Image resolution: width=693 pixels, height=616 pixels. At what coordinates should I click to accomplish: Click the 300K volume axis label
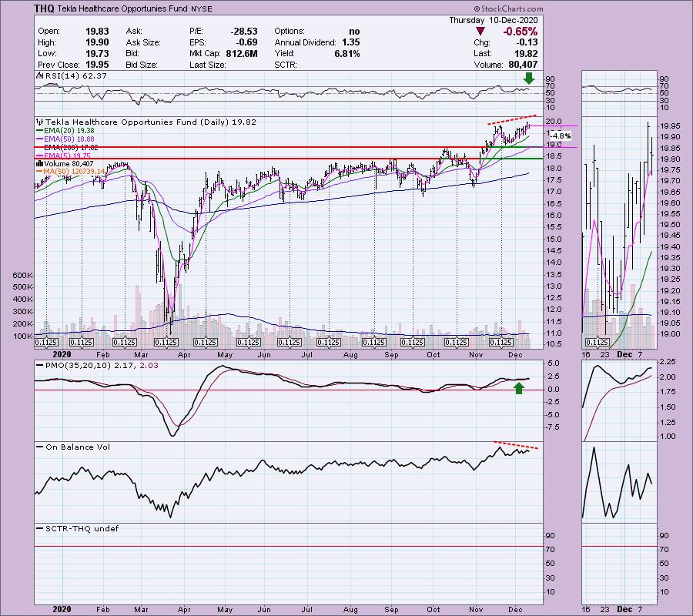click(x=22, y=312)
